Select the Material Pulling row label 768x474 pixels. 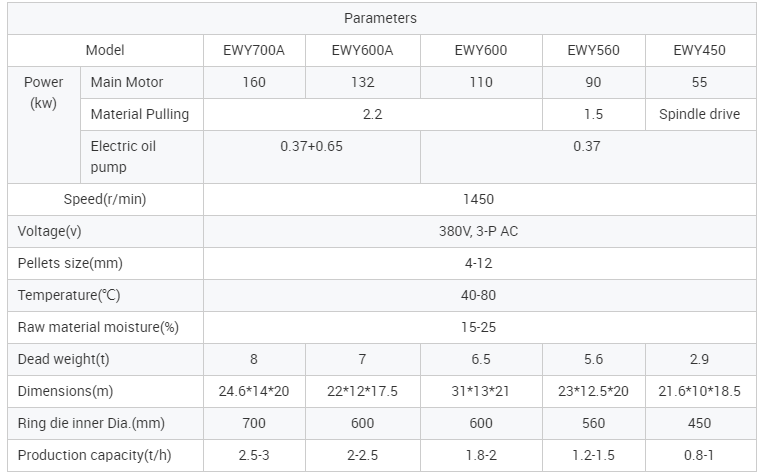click(139, 114)
